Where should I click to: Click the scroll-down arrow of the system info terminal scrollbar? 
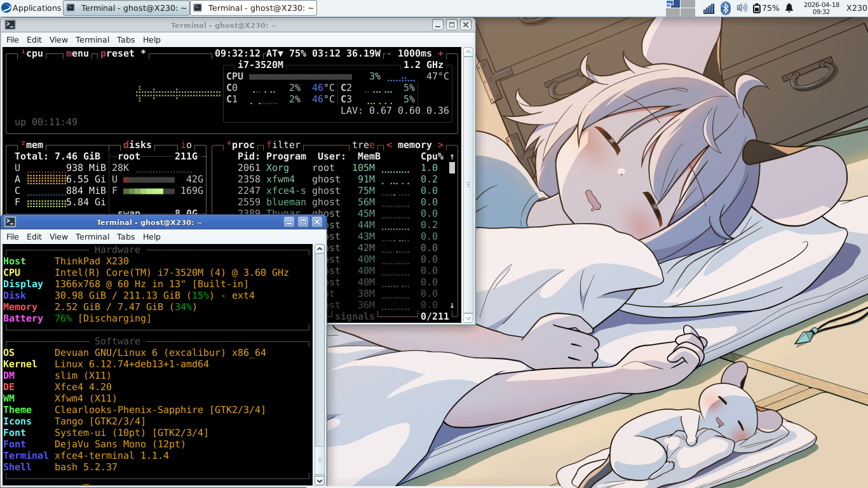(x=320, y=480)
